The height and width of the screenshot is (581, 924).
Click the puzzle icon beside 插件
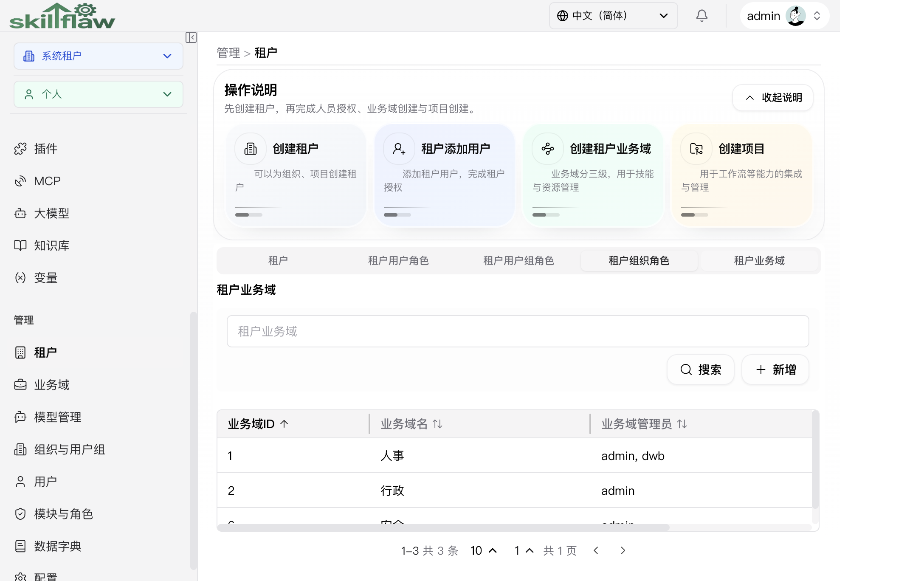click(x=20, y=149)
